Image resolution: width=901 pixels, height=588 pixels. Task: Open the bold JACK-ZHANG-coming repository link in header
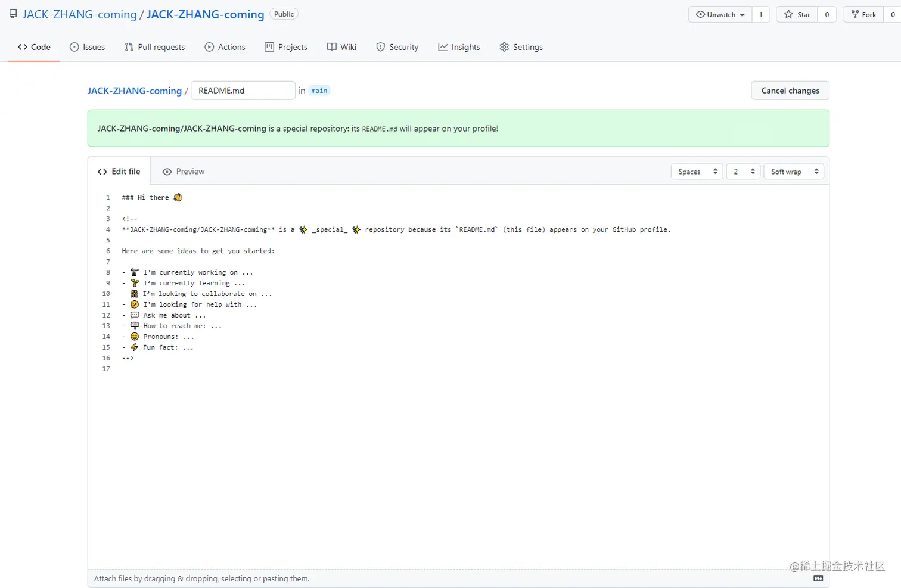205,14
